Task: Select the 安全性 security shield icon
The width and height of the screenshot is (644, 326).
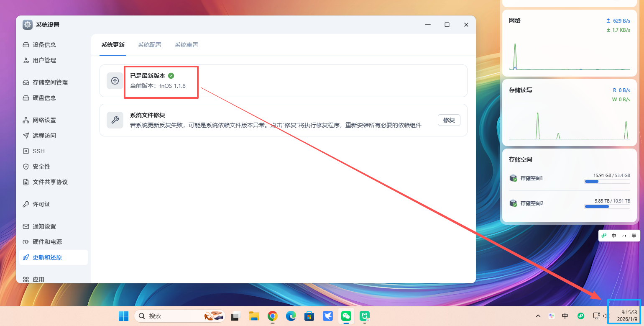Action: coord(25,166)
